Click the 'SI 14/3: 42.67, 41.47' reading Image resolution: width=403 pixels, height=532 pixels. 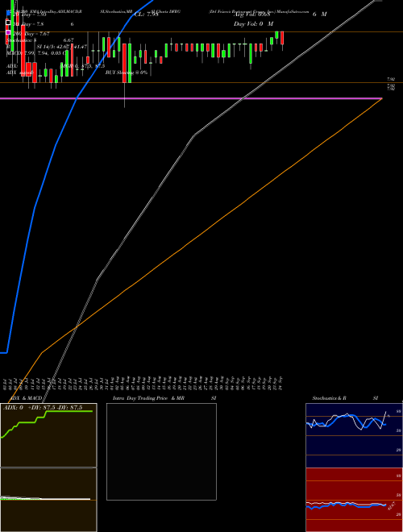click(62, 47)
